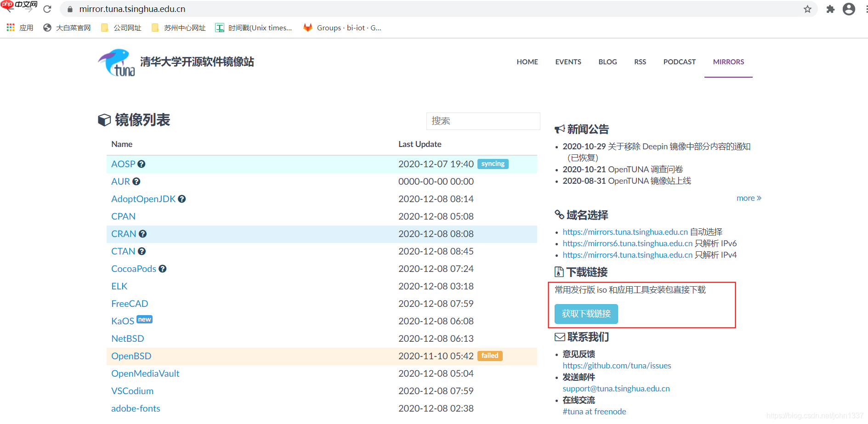Visit the github.com/tuna/issues feedback link
The image size is (868, 424).
pos(617,365)
